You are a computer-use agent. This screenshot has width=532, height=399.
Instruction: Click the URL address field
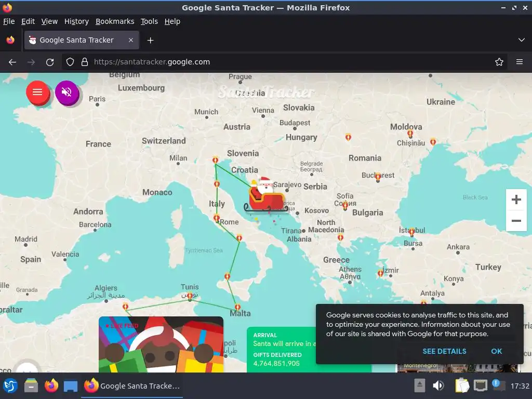[284, 62]
